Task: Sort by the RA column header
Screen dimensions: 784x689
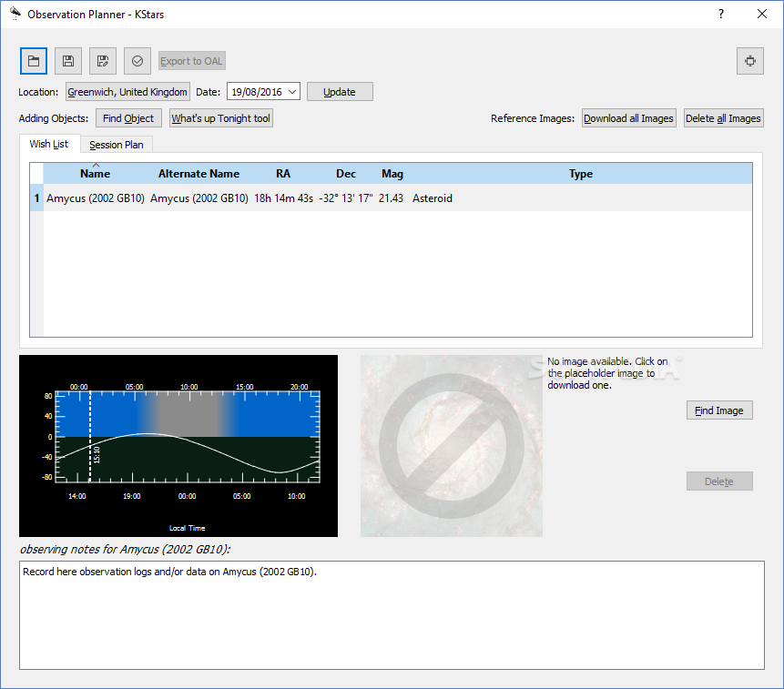Action: pos(283,173)
